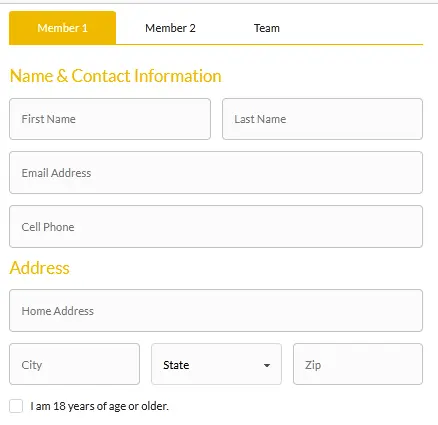Image resolution: width=438 pixels, height=425 pixels.
Task: Click the 'I am 18 years of age or older' label
Action: [x=99, y=406]
